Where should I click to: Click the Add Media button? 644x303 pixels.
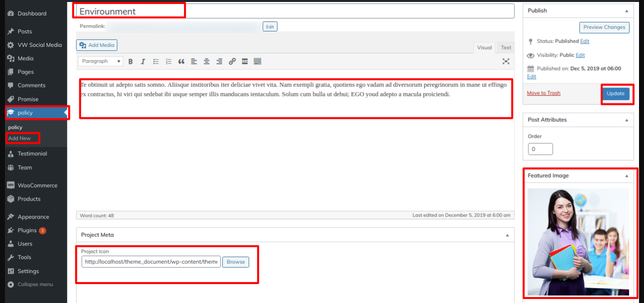tap(97, 45)
